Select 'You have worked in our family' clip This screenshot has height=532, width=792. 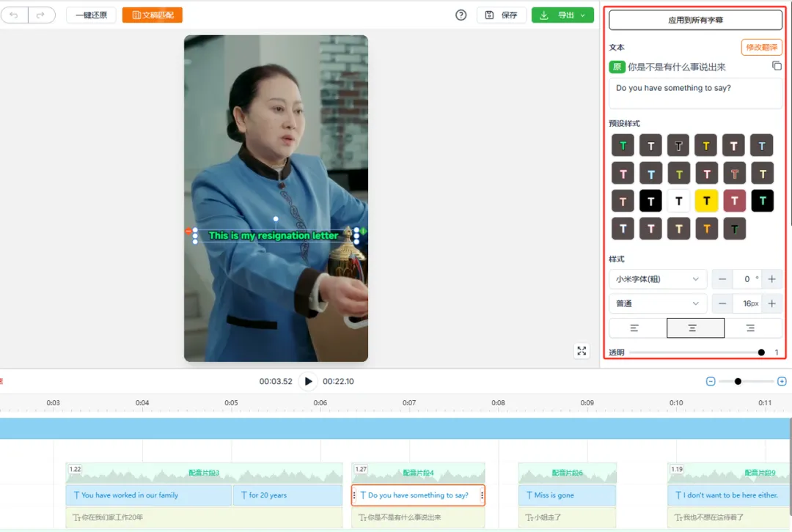[148, 495]
